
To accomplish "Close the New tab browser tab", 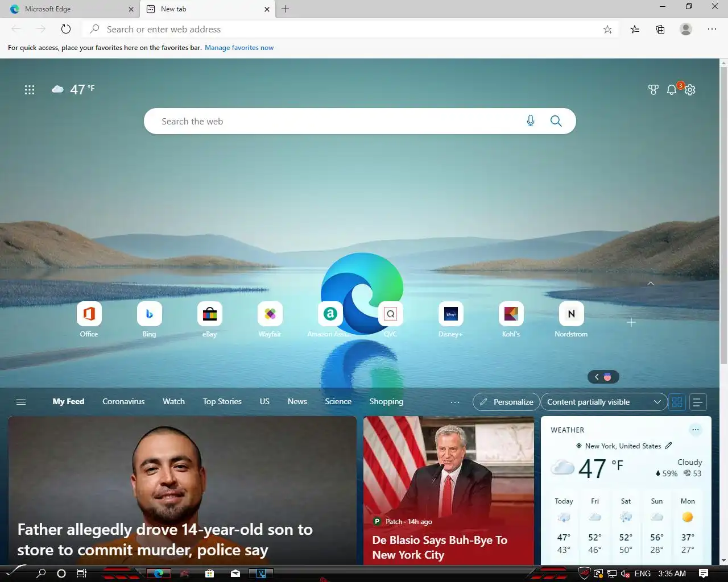I will pos(267,9).
